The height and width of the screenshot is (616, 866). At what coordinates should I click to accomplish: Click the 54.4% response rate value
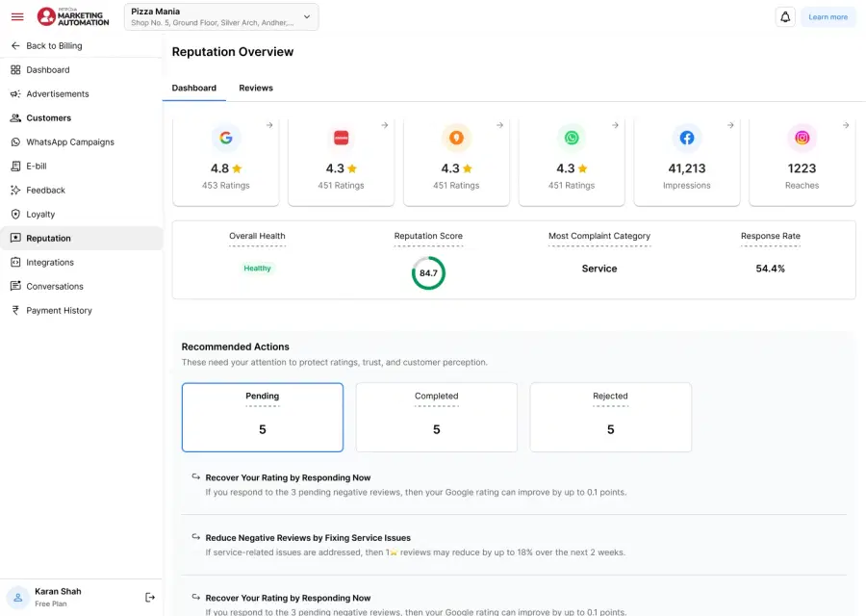pos(770,269)
